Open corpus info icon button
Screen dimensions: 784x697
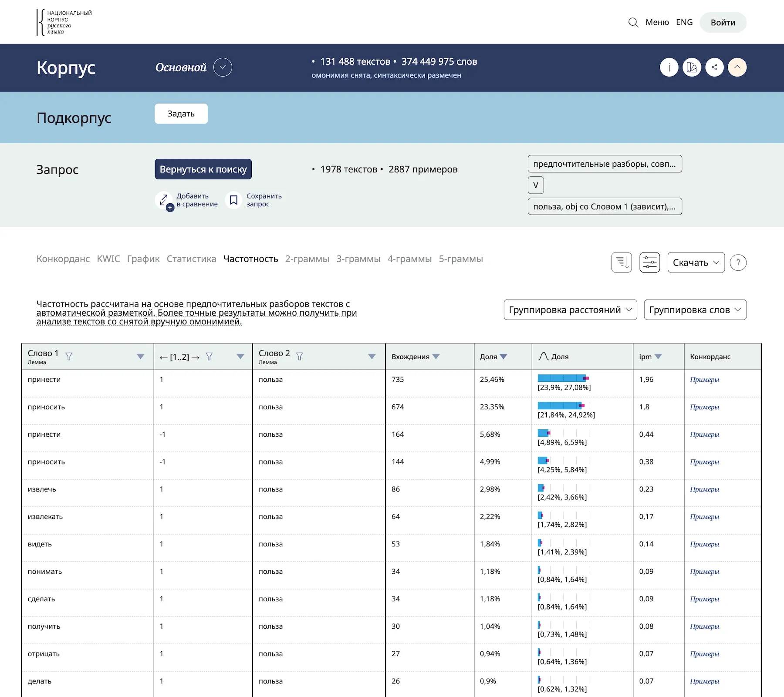tap(669, 67)
